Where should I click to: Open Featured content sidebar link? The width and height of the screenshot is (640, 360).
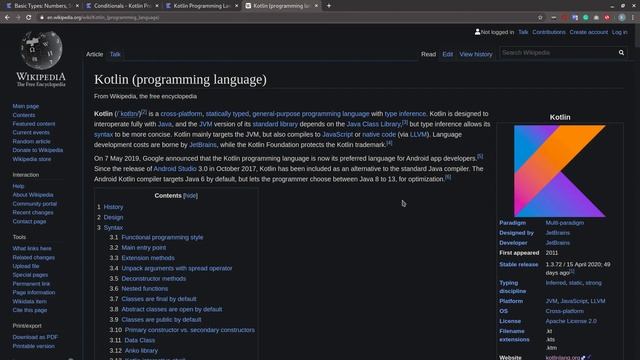tap(33, 124)
